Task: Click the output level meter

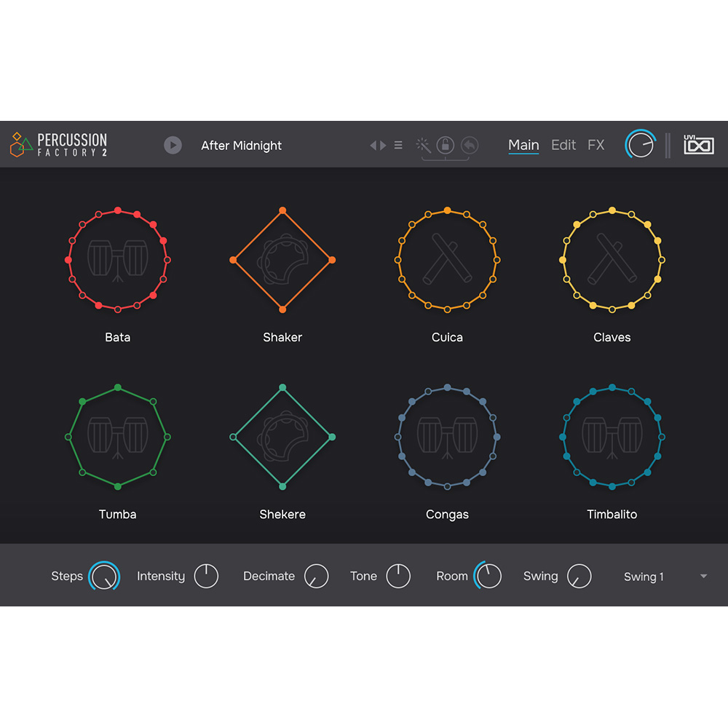Action: point(668,146)
